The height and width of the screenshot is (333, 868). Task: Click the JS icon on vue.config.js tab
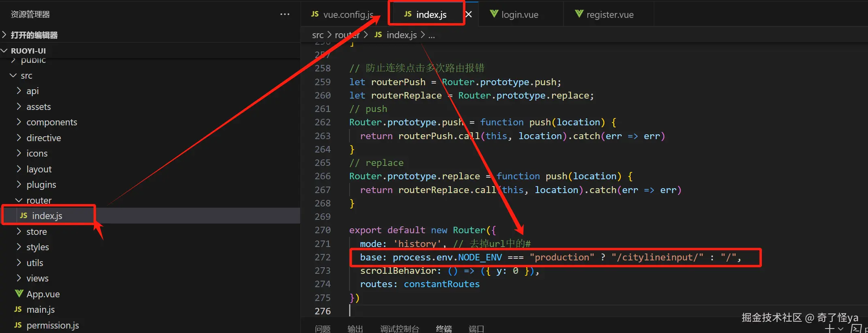315,14
